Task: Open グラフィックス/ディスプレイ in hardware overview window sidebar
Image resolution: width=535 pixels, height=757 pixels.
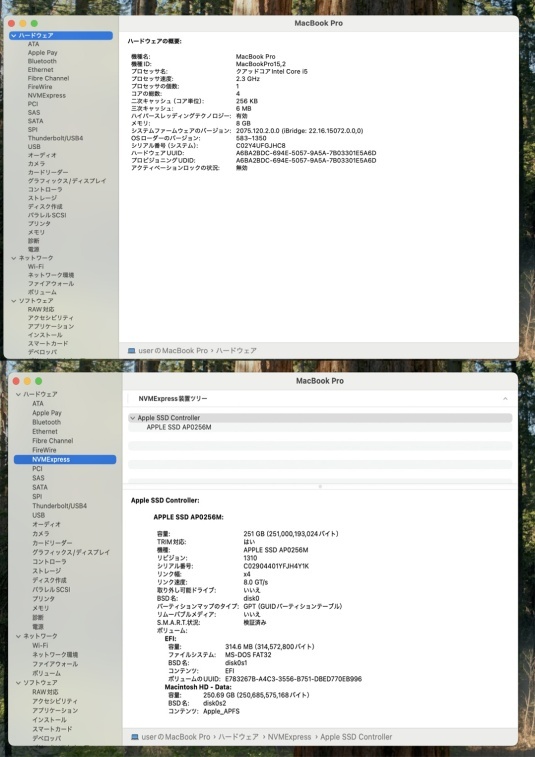Action: tap(67, 181)
